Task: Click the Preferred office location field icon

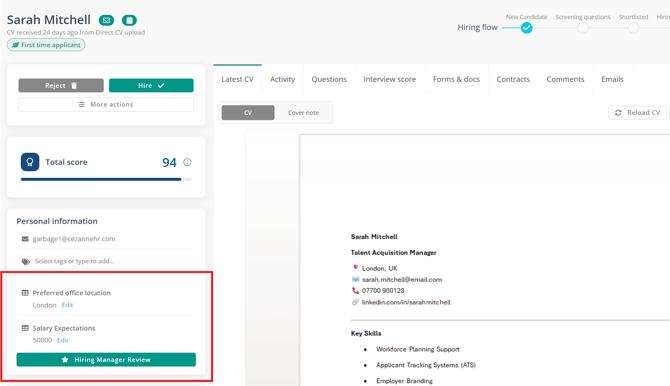Action: pos(25,293)
